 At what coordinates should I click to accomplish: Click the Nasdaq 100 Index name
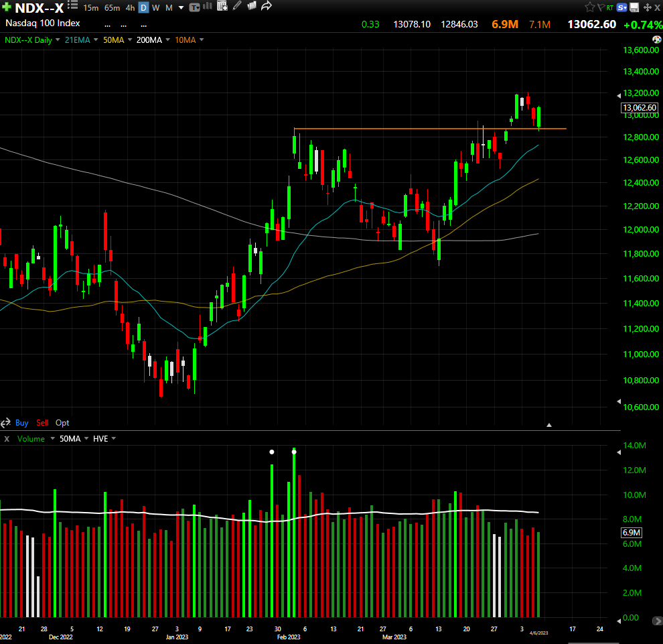click(42, 23)
